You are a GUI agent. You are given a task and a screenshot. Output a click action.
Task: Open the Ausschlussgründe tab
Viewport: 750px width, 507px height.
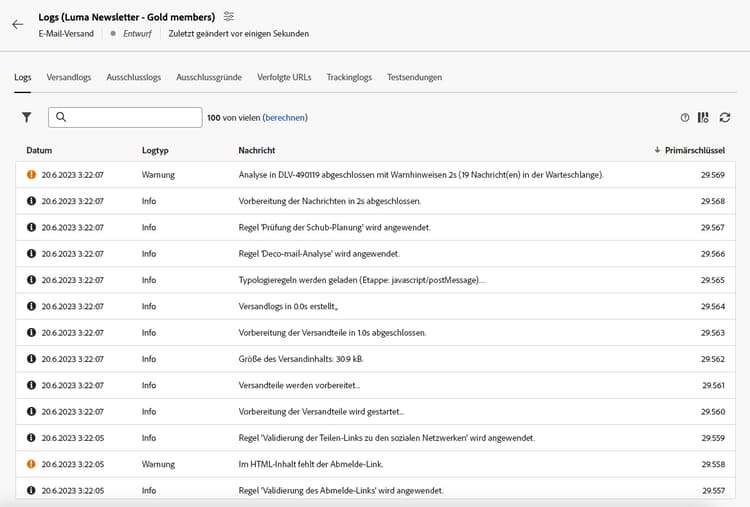(x=209, y=77)
